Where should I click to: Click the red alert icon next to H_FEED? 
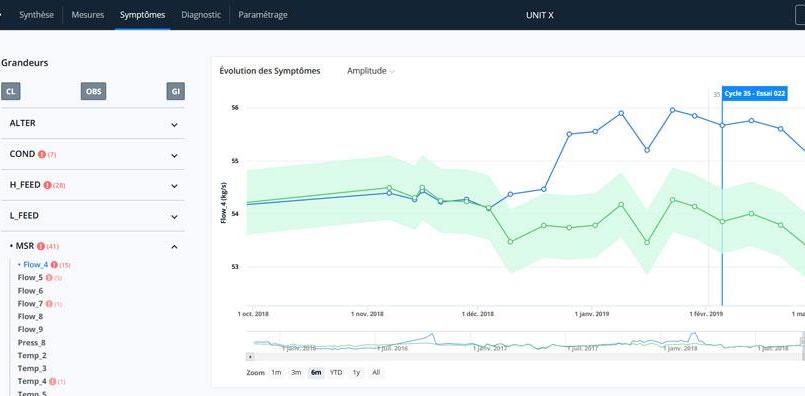click(47, 185)
